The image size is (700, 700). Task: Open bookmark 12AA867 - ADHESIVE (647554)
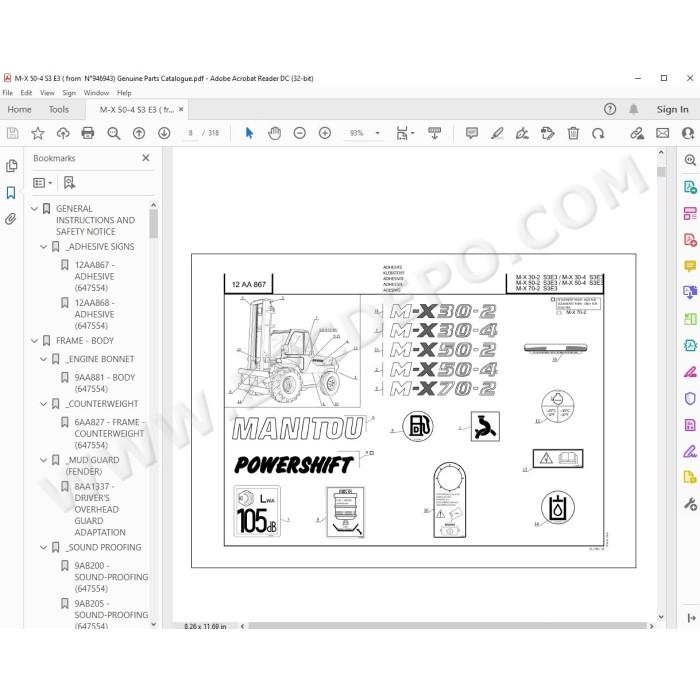click(94, 276)
